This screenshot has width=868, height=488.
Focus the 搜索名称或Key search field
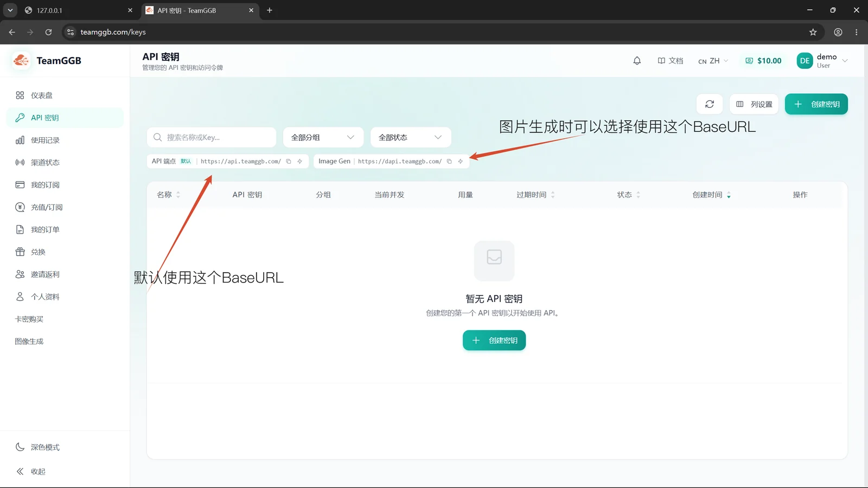click(x=212, y=138)
